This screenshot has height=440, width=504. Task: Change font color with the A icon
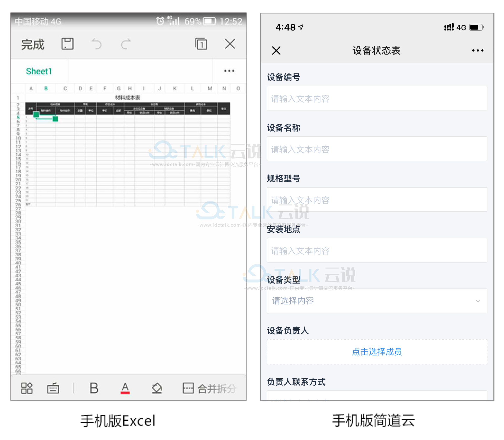click(125, 388)
